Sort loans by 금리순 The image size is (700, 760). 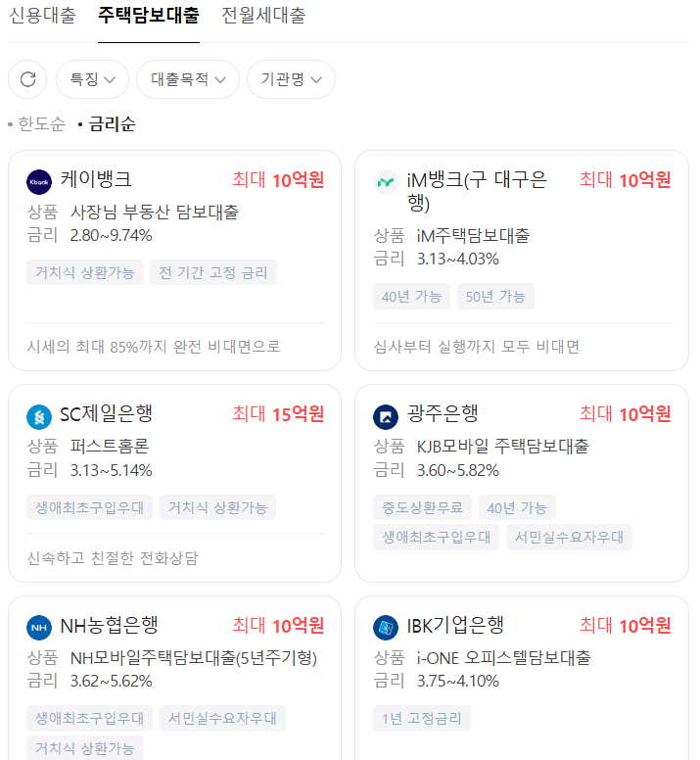pyautogui.click(x=112, y=124)
